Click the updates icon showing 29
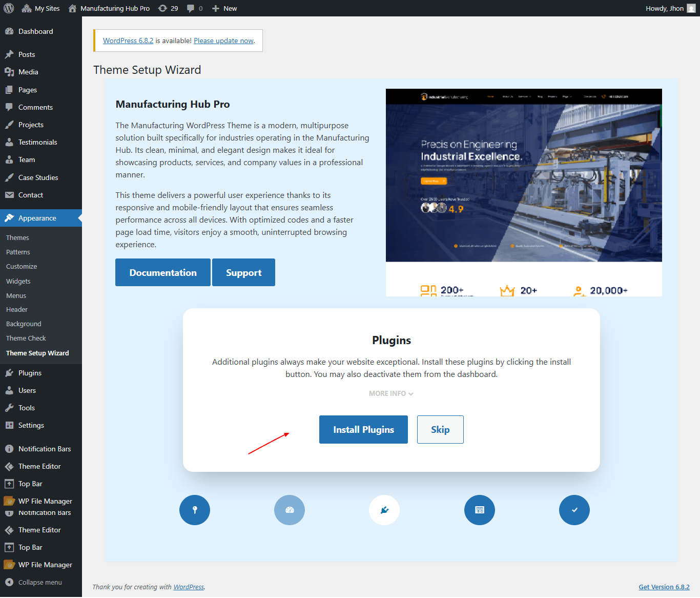Screen dimensions: 700x598 168,8
